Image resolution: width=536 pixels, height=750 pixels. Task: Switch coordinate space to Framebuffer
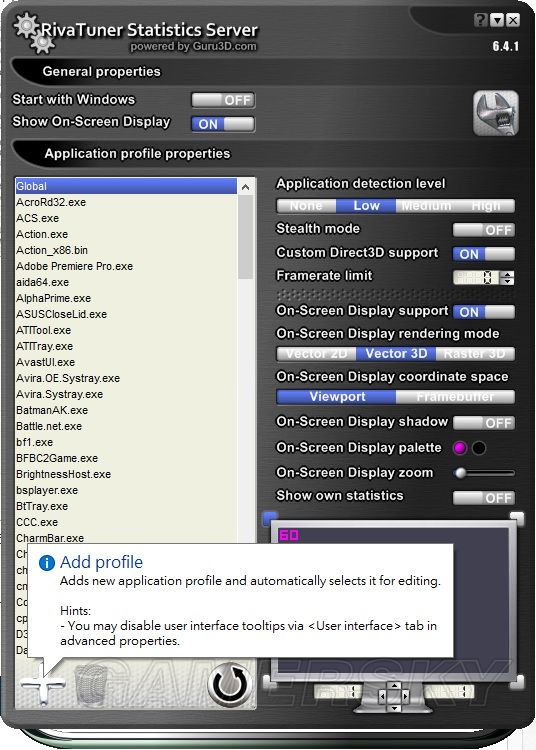[x=455, y=397]
